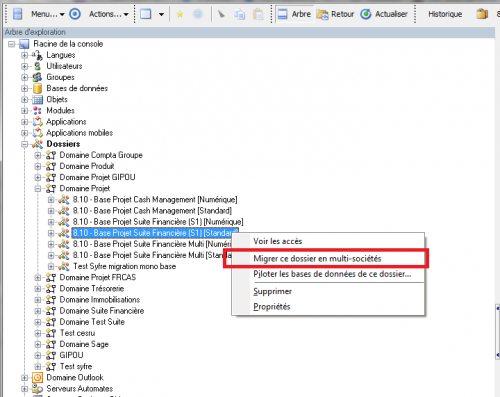Select the Utilisateurs user icon

[37, 66]
